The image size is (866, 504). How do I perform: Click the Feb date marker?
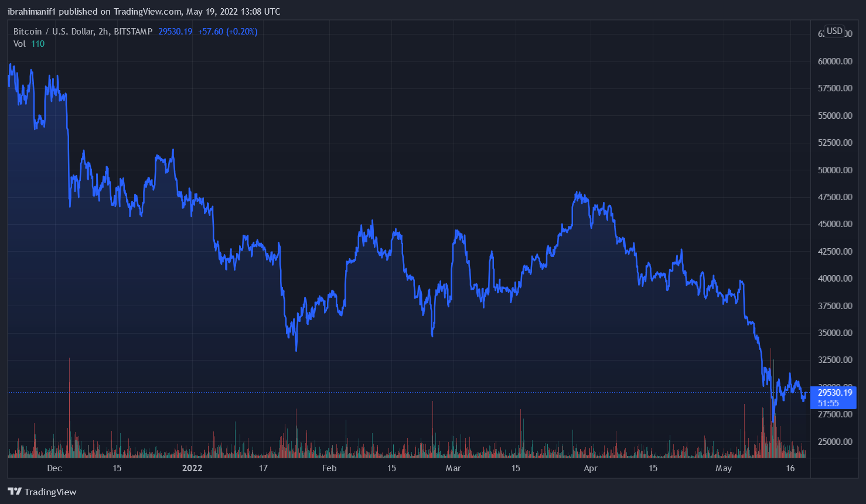329,468
